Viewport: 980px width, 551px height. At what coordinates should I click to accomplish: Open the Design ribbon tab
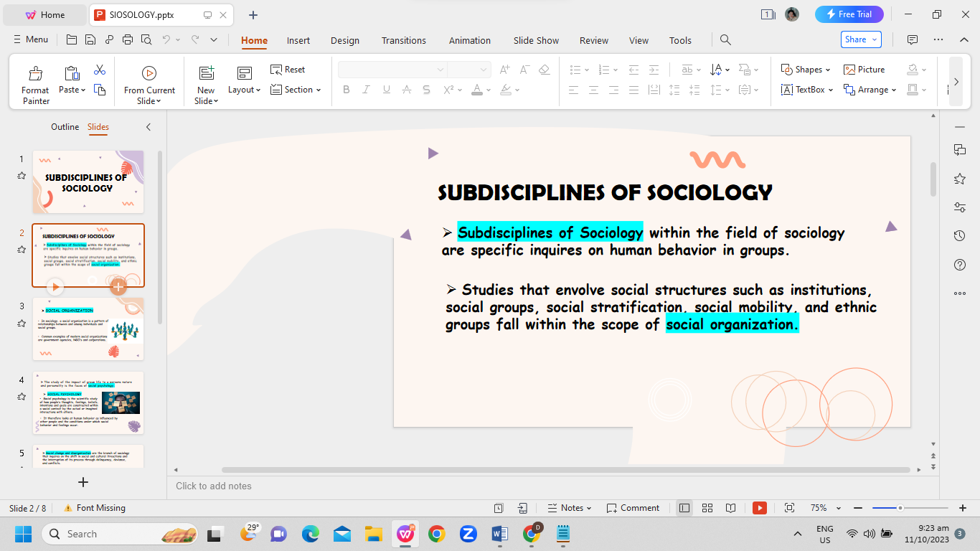click(x=345, y=40)
